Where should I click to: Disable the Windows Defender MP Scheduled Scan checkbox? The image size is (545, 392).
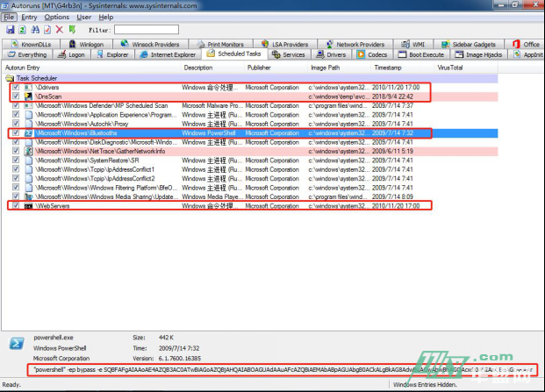(x=17, y=105)
